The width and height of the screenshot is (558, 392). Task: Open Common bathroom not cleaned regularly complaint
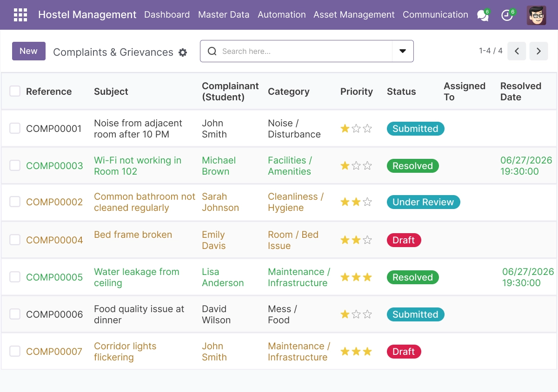pyautogui.click(x=145, y=202)
